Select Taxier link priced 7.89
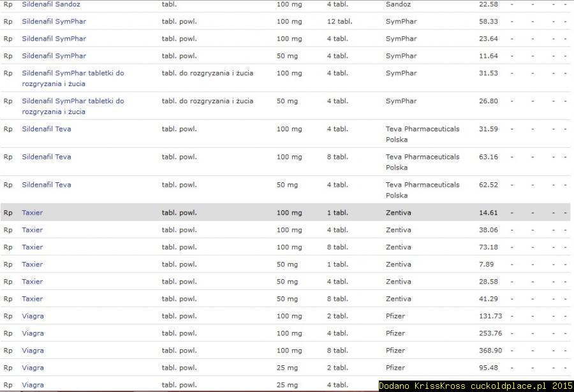 (33, 265)
